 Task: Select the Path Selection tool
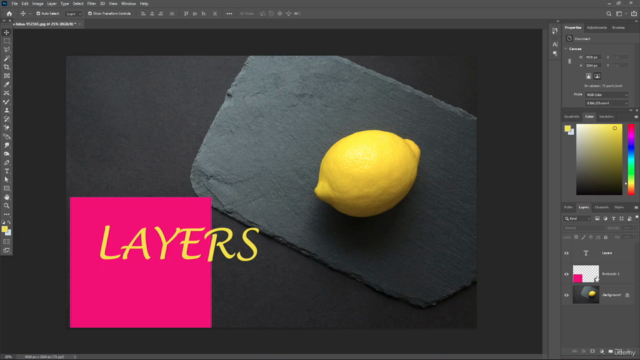tap(7, 180)
